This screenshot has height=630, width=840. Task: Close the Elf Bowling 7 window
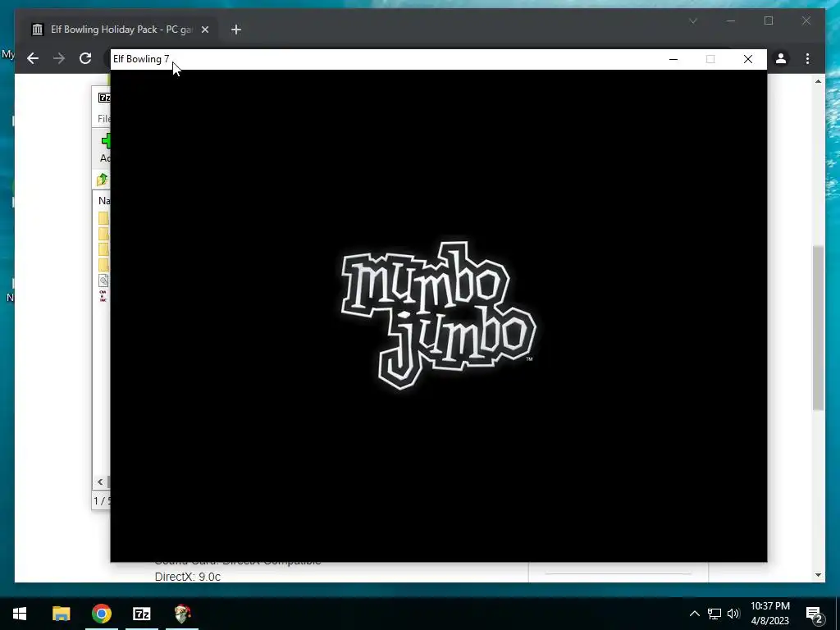pos(748,59)
